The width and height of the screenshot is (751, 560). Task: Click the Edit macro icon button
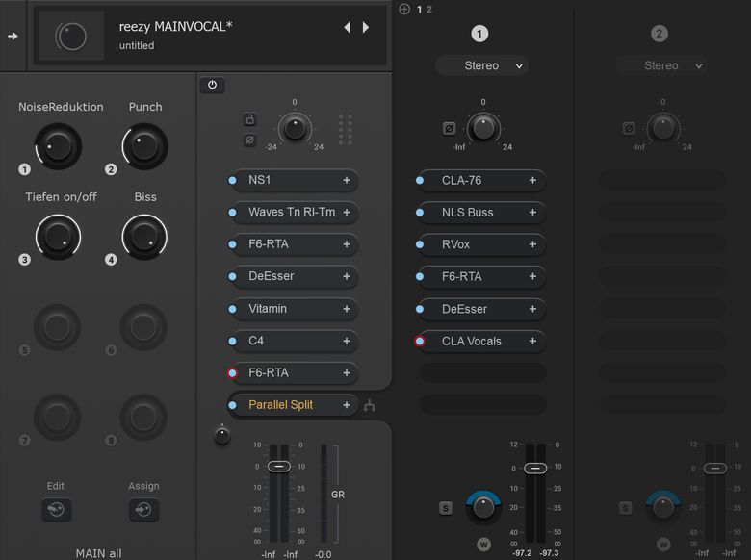(57, 509)
